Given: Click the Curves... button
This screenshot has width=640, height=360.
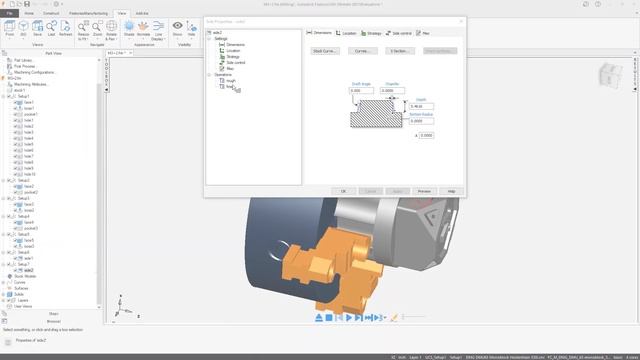Looking at the screenshot, I should coord(362,51).
